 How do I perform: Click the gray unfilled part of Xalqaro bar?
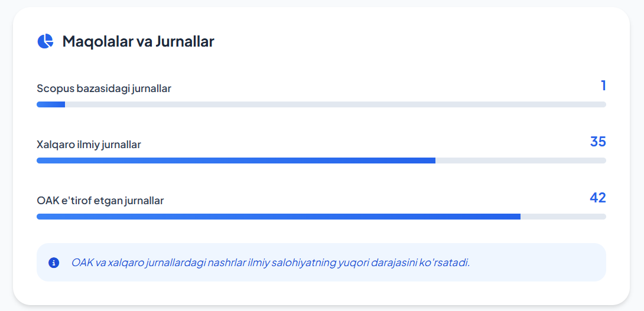click(520, 161)
